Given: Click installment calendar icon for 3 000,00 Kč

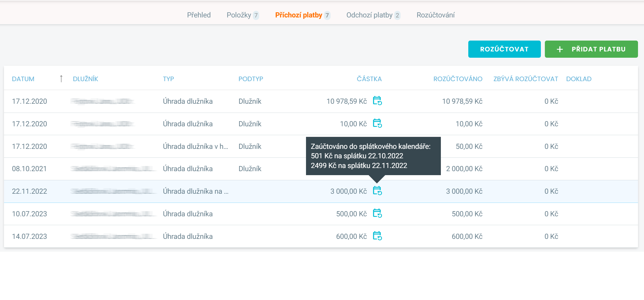Looking at the screenshot, I should [x=377, y=191].
